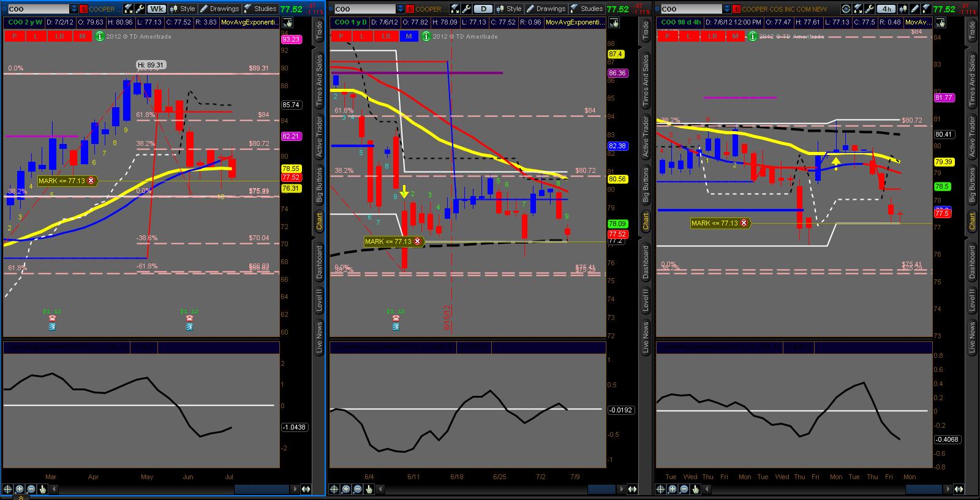Open the Trade side tab on weekly chart
The image size is (980, 500).
click(319, 32)
